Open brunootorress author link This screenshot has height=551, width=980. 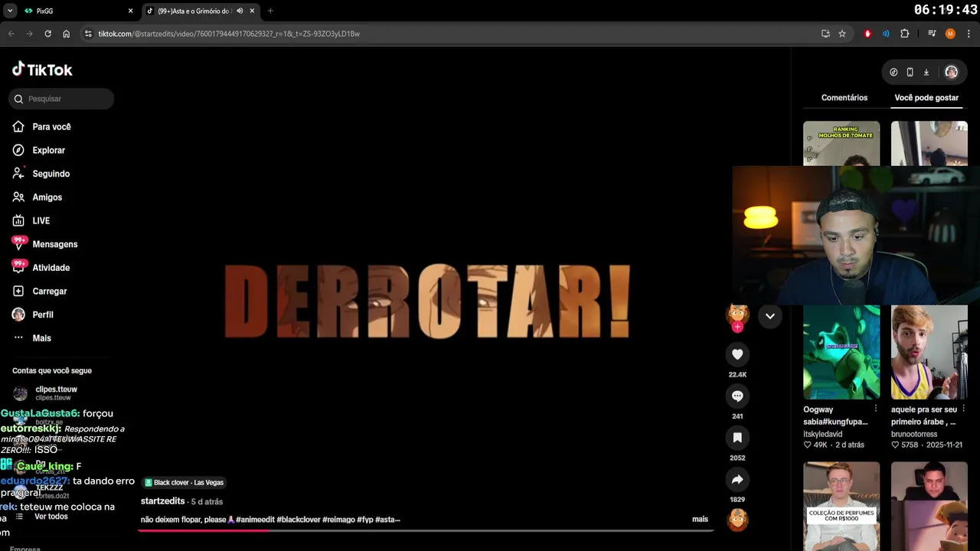pyautogui.click(x=914, y=434)
